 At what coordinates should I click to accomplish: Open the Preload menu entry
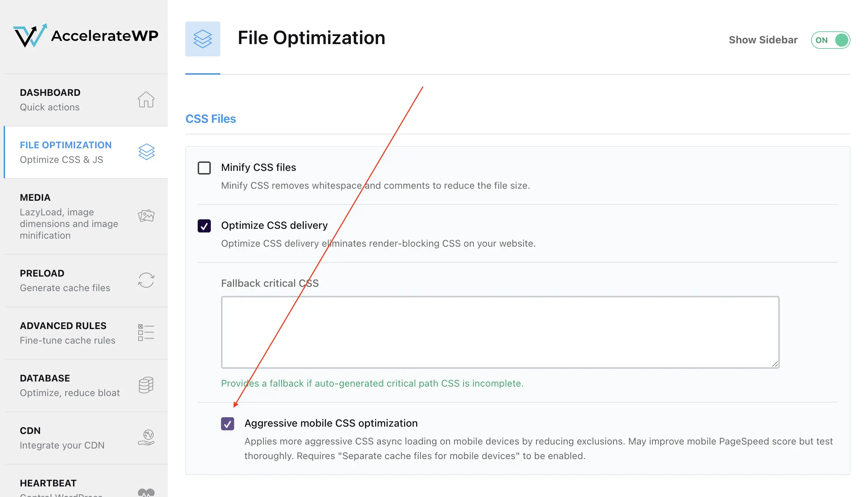point(42,273)
